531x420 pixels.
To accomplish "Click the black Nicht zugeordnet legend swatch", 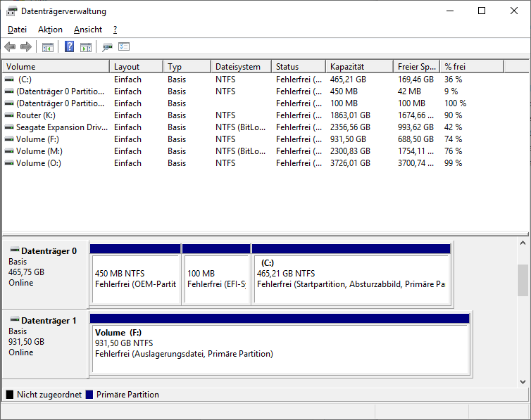I will (10, 395).
